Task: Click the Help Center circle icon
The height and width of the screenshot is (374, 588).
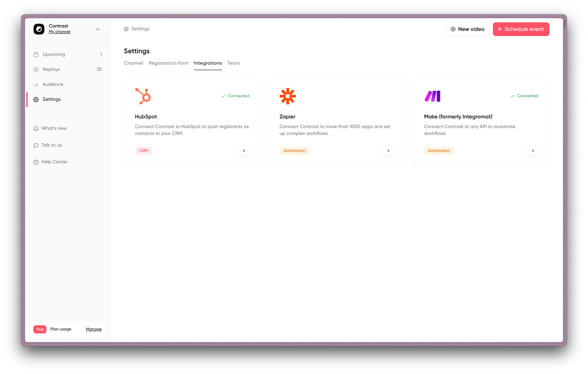Action: 36,162
